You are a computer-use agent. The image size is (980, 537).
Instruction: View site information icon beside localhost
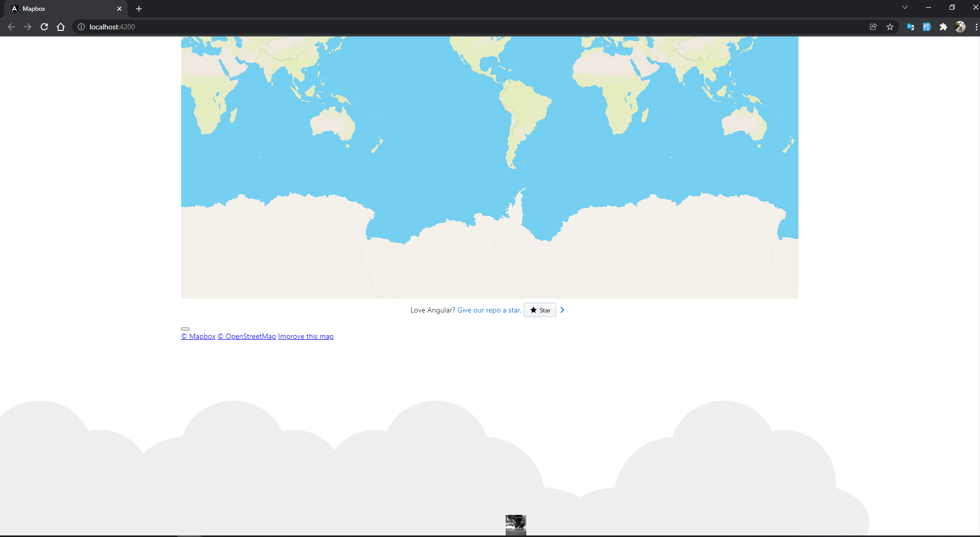(x=81, y=27)
